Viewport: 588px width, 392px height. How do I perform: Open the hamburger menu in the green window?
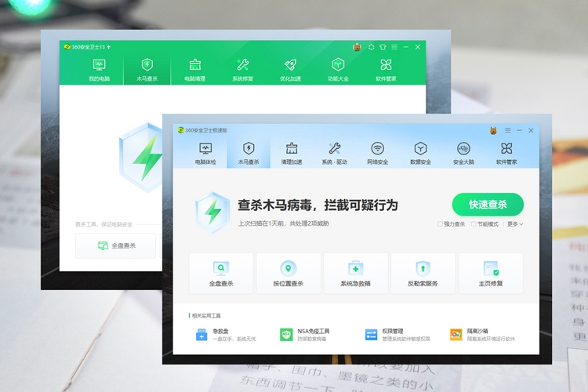pos(394,47)
